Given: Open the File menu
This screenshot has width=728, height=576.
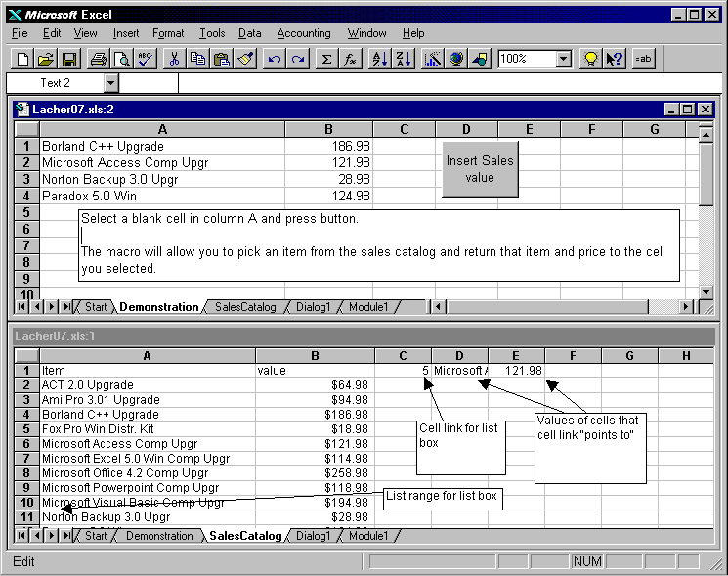Looking at the screenshot, I should [20, 33].
